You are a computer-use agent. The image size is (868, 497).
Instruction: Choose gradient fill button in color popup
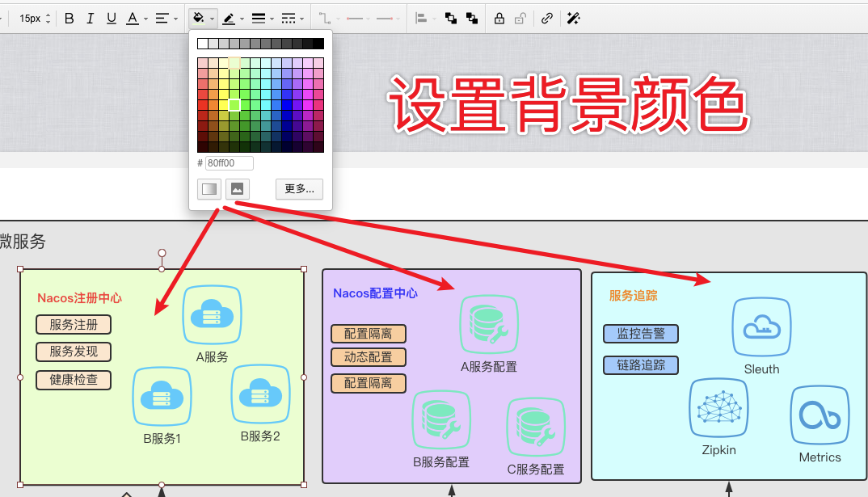click(209, 189)
